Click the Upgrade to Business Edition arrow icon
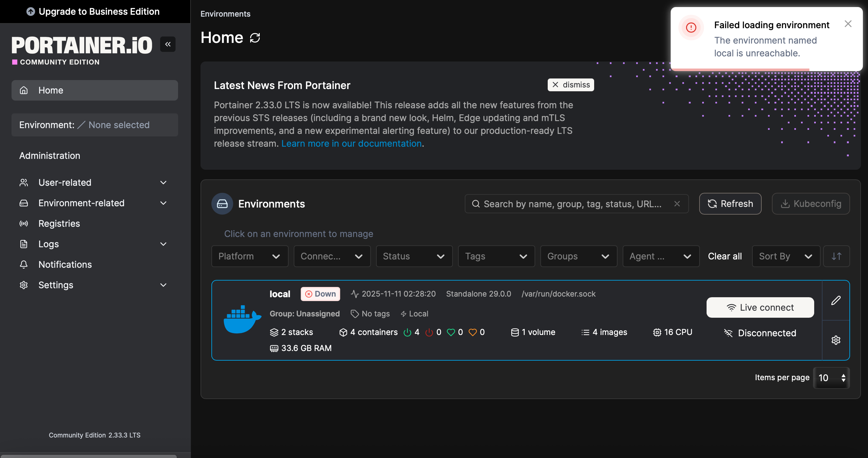This screenshot has width=868, height=458. (x=31, y=12)
